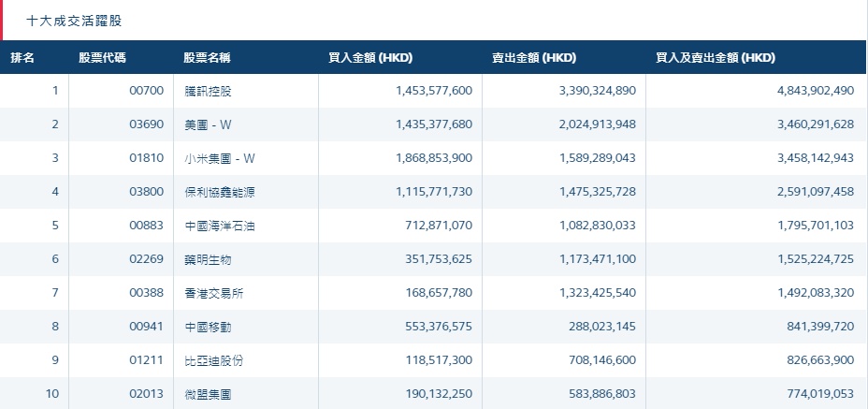The width and height of the screenshot is (868, 409).
Task: Select stock code 02013
Action: pos(147,394)
